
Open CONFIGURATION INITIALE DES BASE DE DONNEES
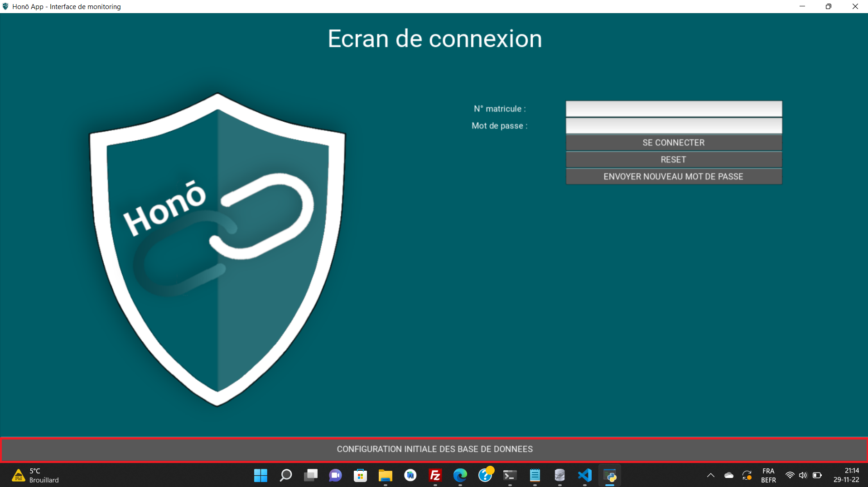434,449
